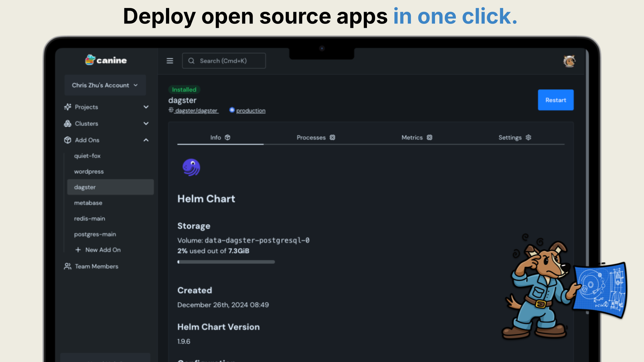
Task: Click the Team Members people icon
Action: tap(68, 266)
